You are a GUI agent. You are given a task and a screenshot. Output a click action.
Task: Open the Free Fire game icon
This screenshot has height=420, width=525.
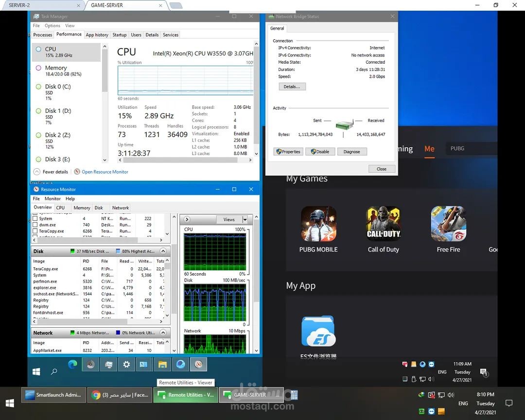click(448, 224)
